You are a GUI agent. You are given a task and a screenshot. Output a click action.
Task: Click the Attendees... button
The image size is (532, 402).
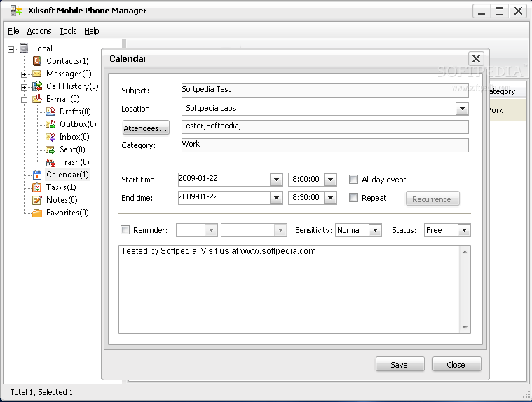click(x=146, y=128)
